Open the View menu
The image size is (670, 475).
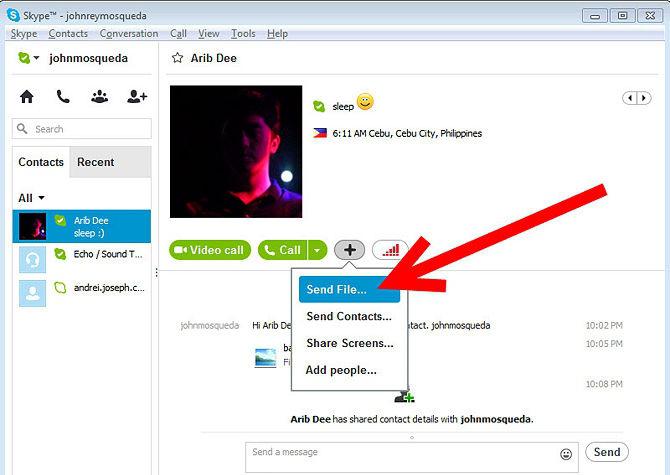tap(209, 33)
